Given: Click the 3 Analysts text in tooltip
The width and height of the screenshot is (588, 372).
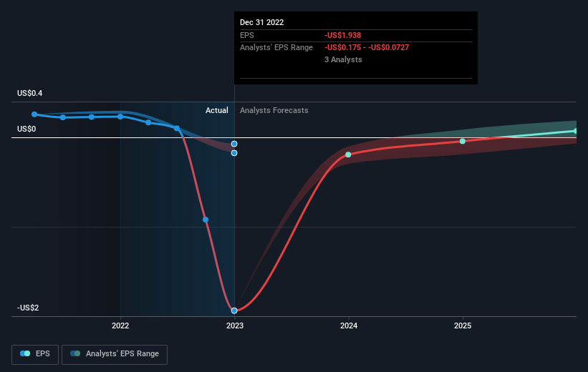Looking at the screenshot, I should pos(343,59).
